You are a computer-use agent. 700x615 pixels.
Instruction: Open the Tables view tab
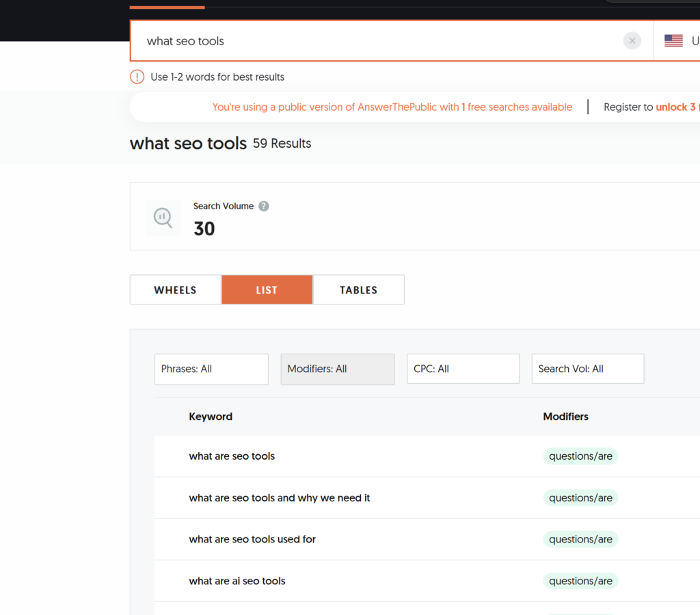[358, 290]
